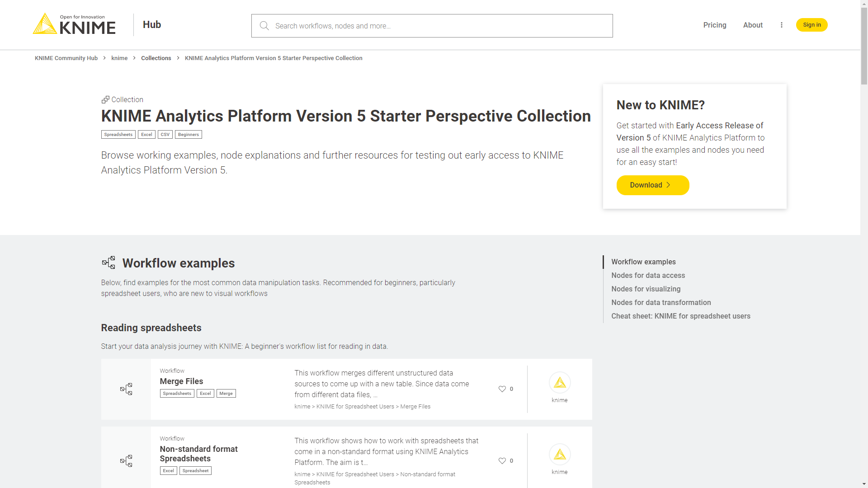Open knime avatar on Merge Files card

click(560, 383)
